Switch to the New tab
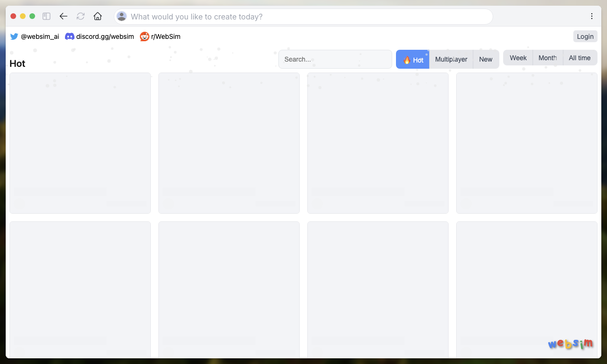 486,59
